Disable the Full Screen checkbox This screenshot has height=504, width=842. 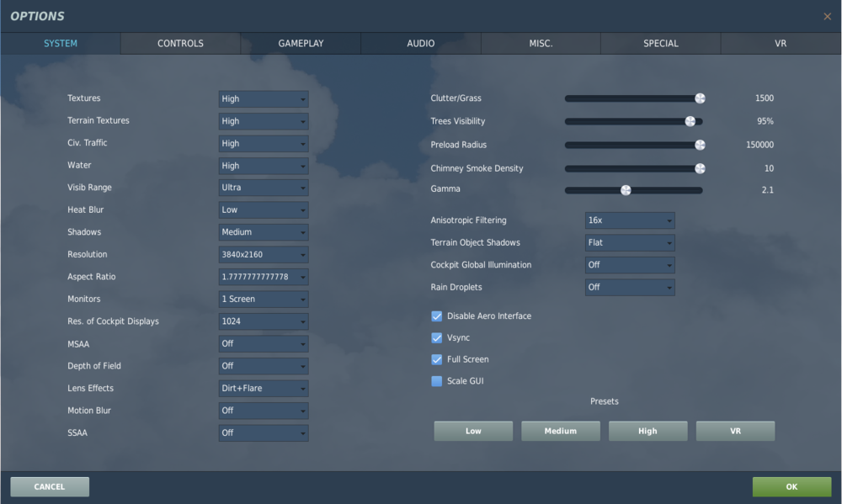tap(436, 359)
